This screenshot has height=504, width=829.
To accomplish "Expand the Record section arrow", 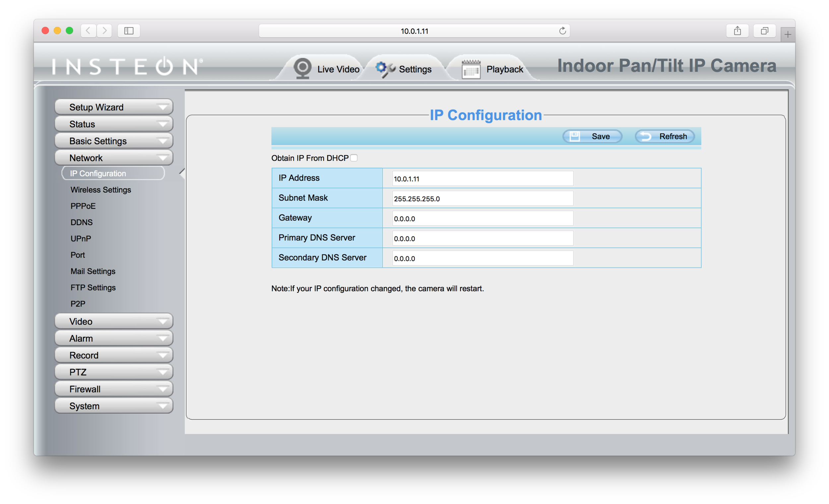I will point(162,355).
